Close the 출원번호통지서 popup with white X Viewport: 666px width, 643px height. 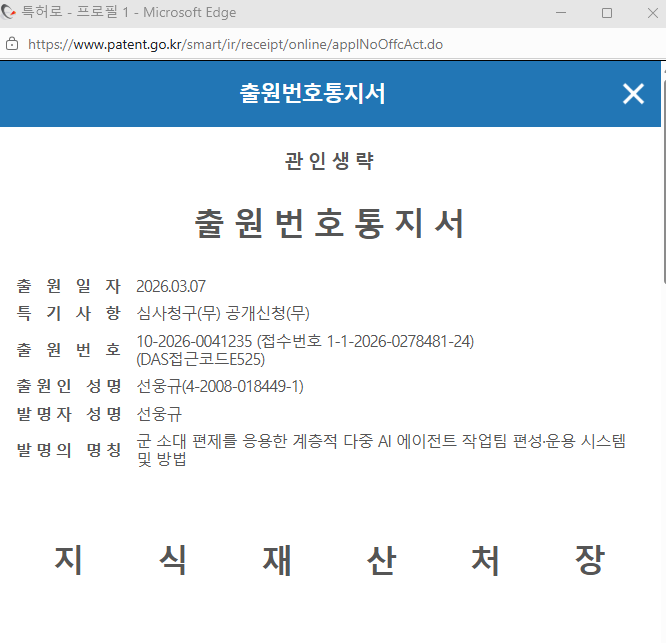click(633, 94)
